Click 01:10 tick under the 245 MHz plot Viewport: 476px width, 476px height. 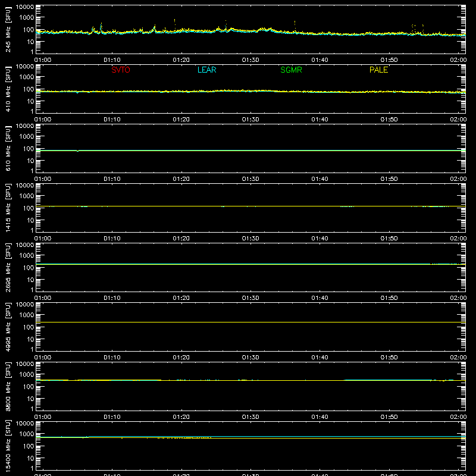pyautogui.click(x=112, y=60)
